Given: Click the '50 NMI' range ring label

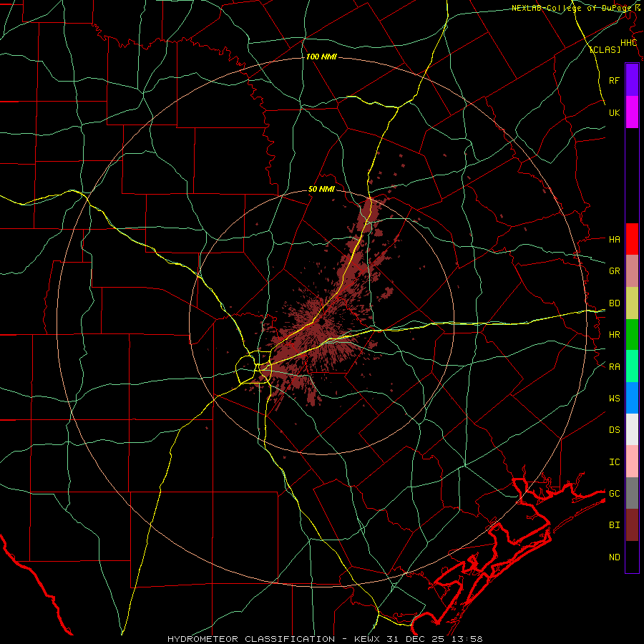Looking at the screenshot, I should (x=321, y=190).
